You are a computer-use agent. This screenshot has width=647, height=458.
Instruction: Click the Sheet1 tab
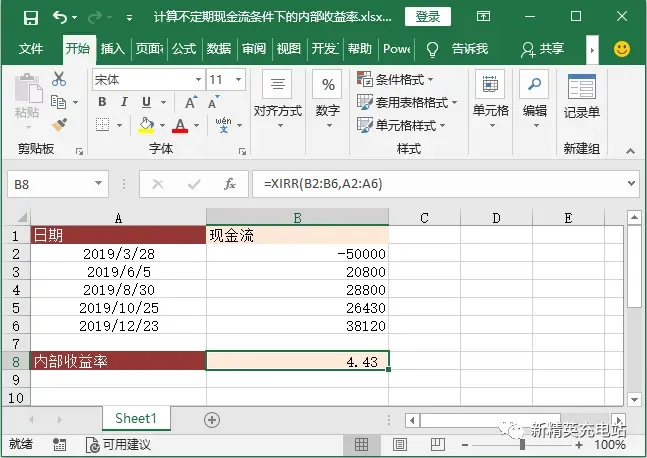pos(136,418)
